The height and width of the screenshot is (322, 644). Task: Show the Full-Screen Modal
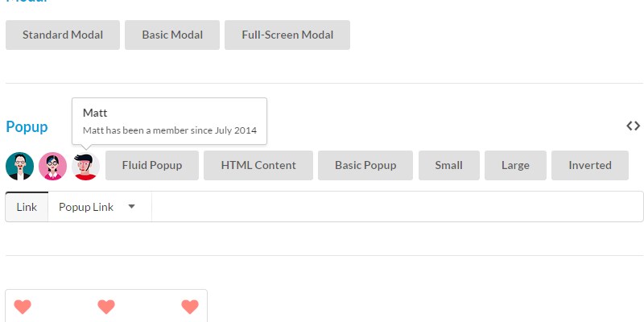287,35
